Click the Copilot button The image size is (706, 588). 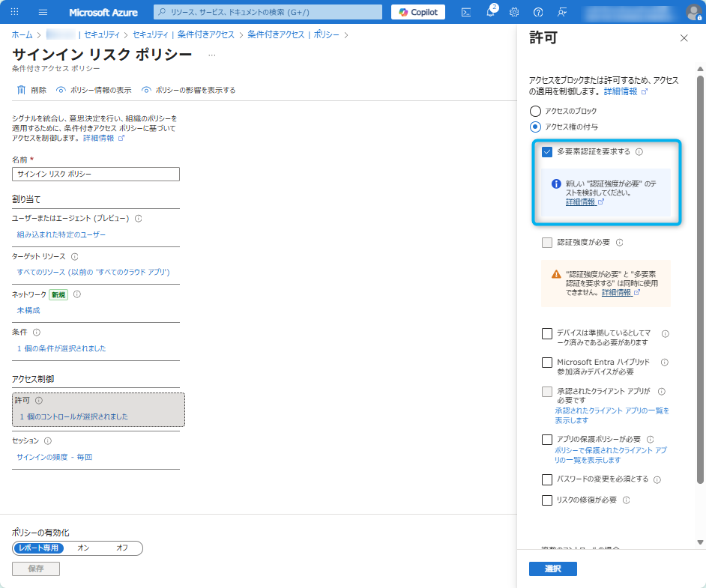pyautogui.click(x=417, y=11)
